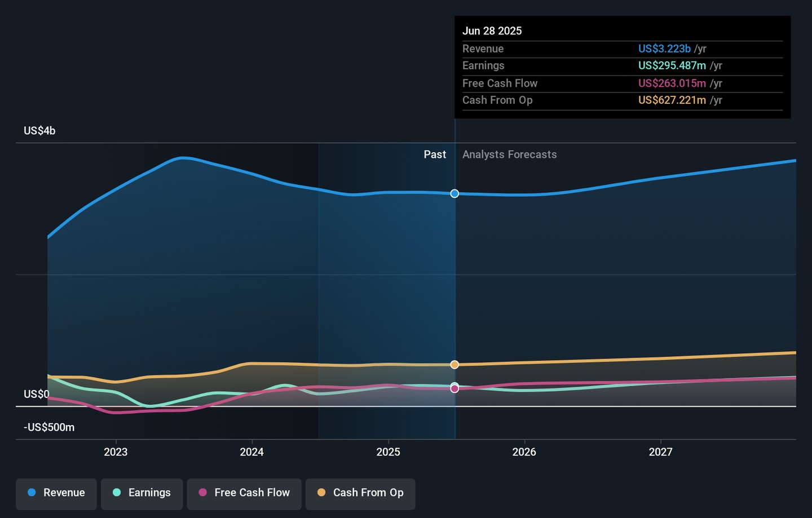The image size is (812, 518).
Task: Click the orange Cash From Op data marker
Action: point(454,365)
